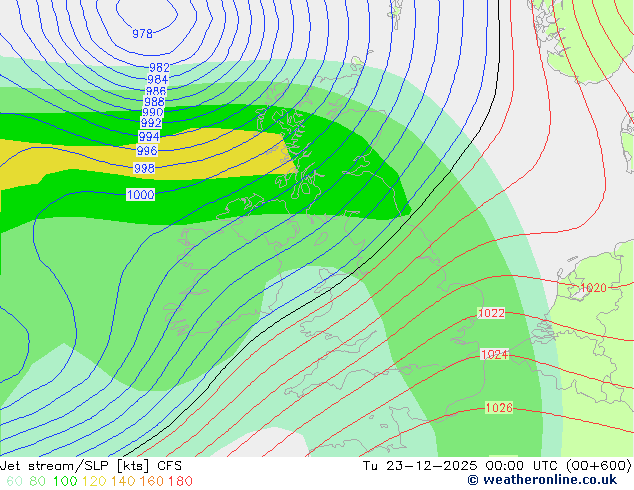The width and height of the screenshot is (634, 490).
Task: Select the 120 knots legend value
Action: point(94,481)
